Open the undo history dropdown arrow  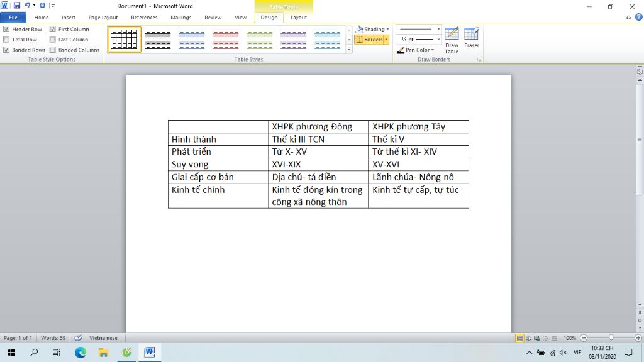tap(34, 5)
